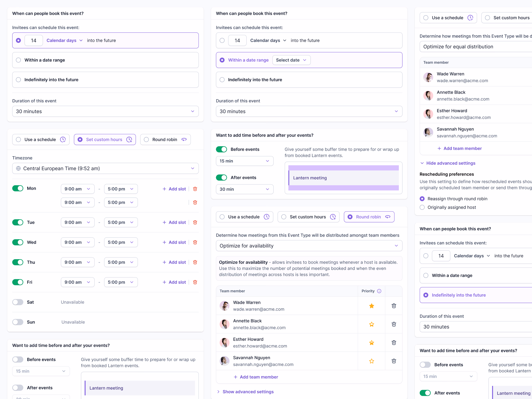Click Wade Warren's priority star
The height and width of the screenshot is (399, 532).
(372, 306)
